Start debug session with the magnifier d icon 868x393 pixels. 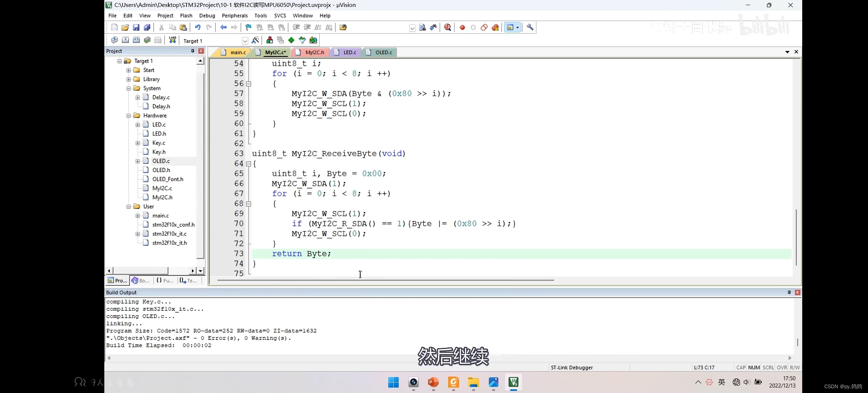click(448, 27)
